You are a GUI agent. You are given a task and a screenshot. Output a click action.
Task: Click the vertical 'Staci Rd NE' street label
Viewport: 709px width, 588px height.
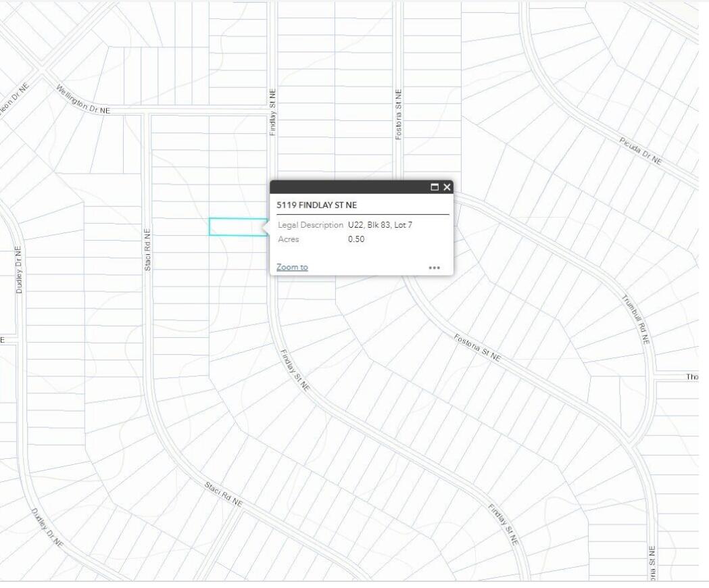pos(147,251)
